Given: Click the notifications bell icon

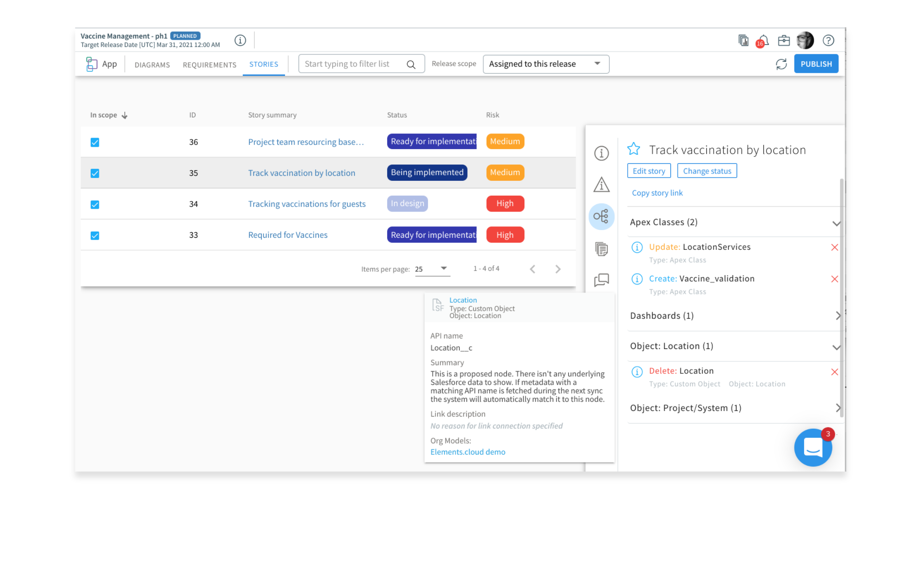Looking at the screenshot, I should click(x=763, y=40).
